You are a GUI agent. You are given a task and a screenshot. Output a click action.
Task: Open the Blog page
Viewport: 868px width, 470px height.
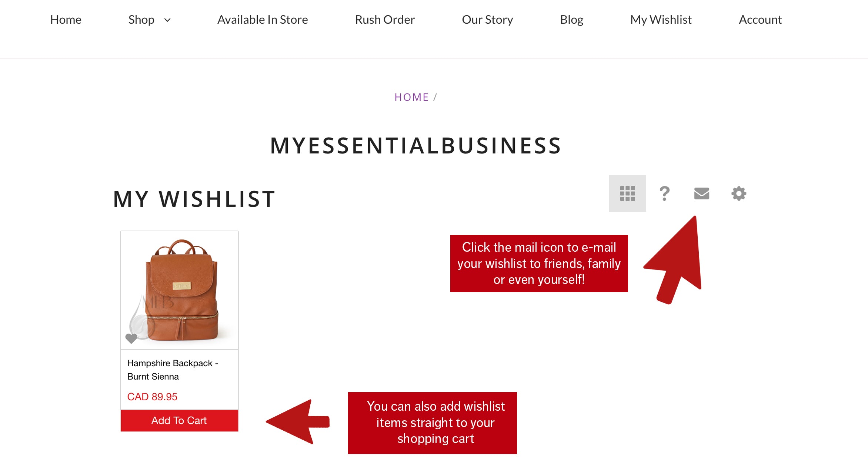tap(571, 20)
